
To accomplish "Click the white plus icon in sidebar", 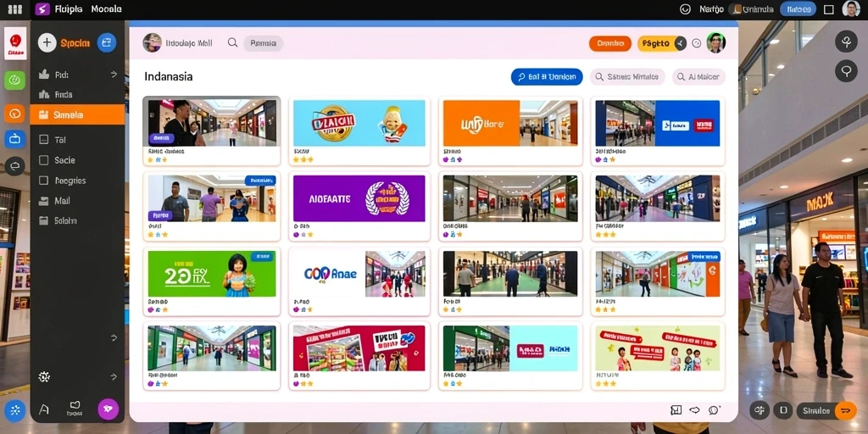I will (47, 42).
